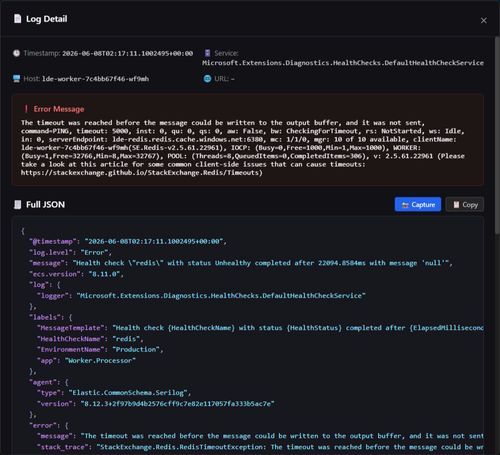The width and height of the screenshot is (500, 455).
Task: Click the timestamp value in the header
Action: click(127, 53)
